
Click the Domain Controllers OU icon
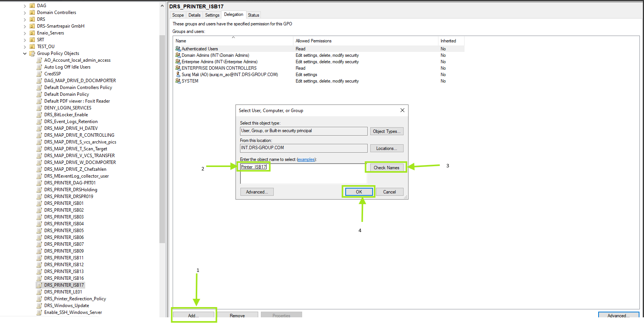pos(33,12)
